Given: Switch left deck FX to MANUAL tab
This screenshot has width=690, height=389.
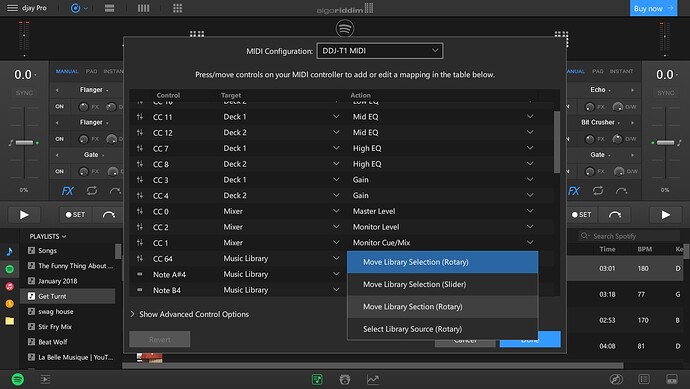Looking at the screenshot, I should 67,71.
